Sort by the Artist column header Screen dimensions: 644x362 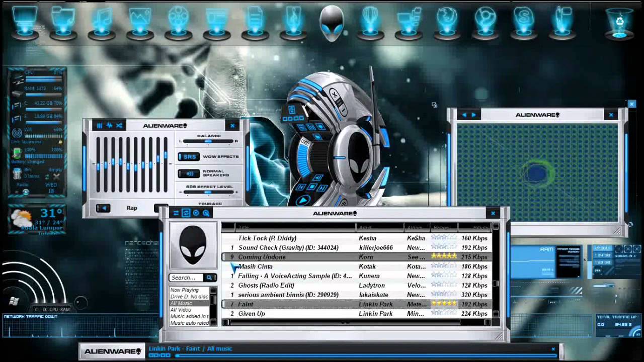tap(381, 228)
